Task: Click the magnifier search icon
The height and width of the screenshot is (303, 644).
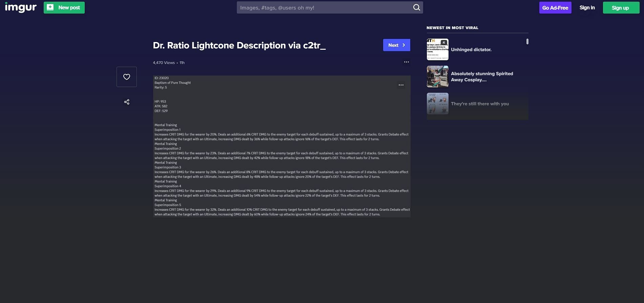Action: 417,7
